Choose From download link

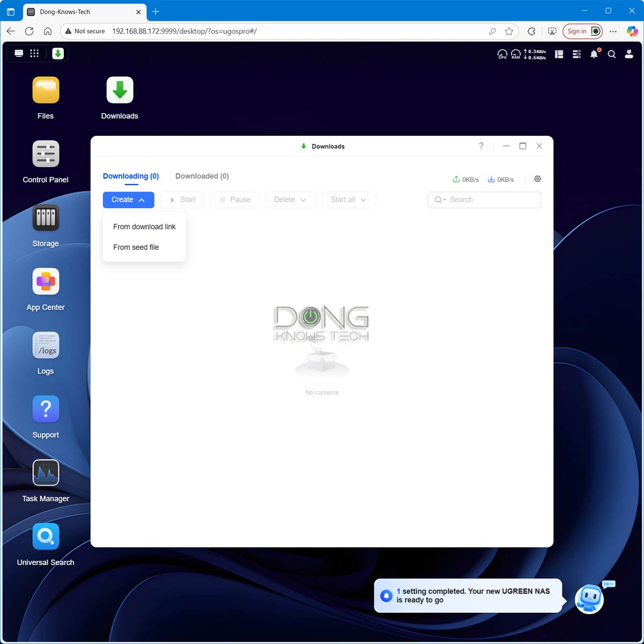(x=144, y=226)
